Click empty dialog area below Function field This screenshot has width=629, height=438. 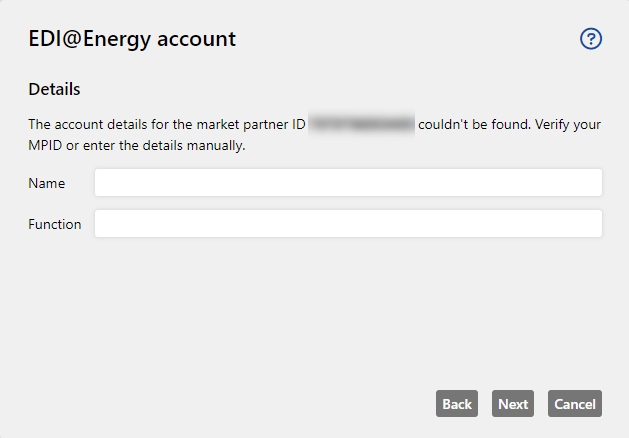(314, 309)
